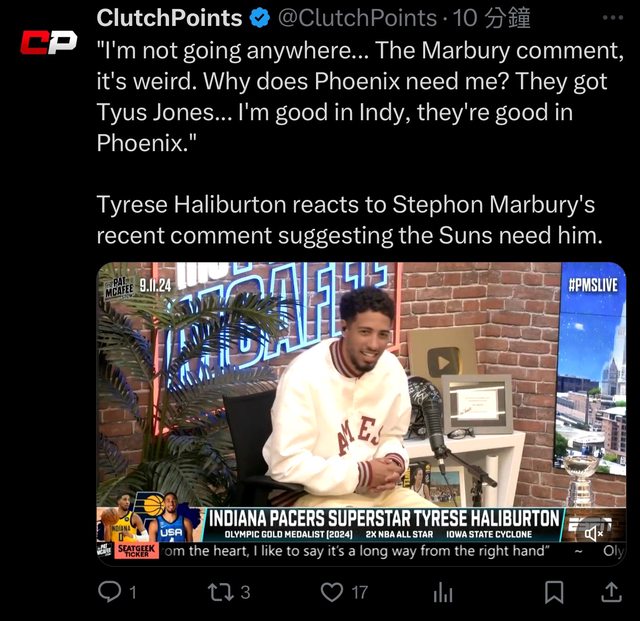Click the blue verified badge

[260, 18]
